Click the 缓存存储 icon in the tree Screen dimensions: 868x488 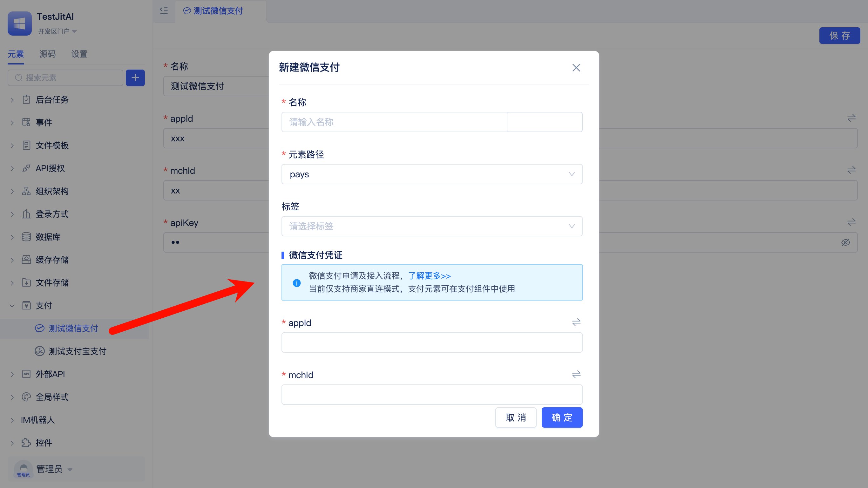tap(26, 260)
